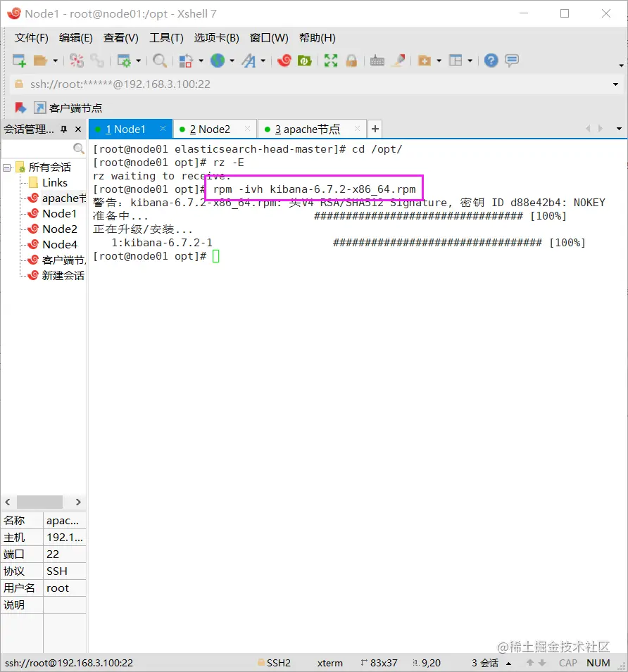Open the sessions folder icon
628x672 pixels.
click(40, 61)
